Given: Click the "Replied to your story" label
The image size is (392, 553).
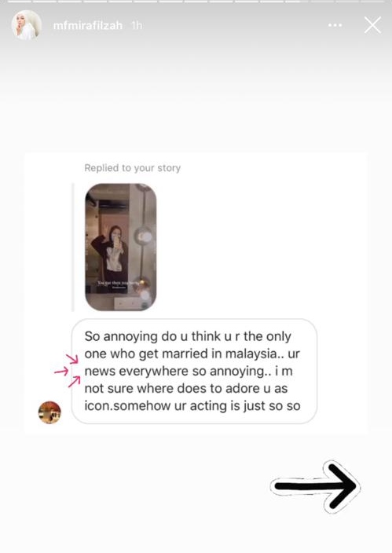Looking at the screenshot, I should point(132,168).
